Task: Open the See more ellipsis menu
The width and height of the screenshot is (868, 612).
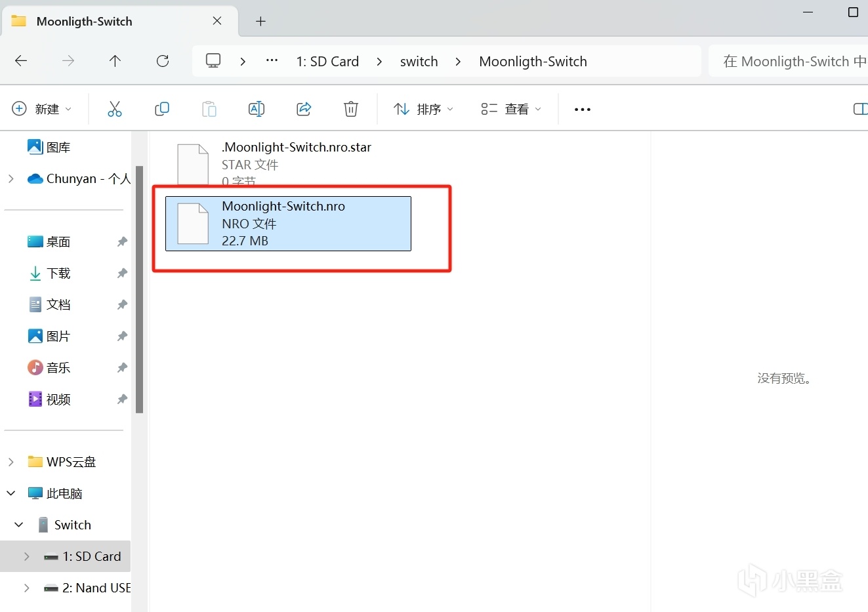Action: point(583,110)
